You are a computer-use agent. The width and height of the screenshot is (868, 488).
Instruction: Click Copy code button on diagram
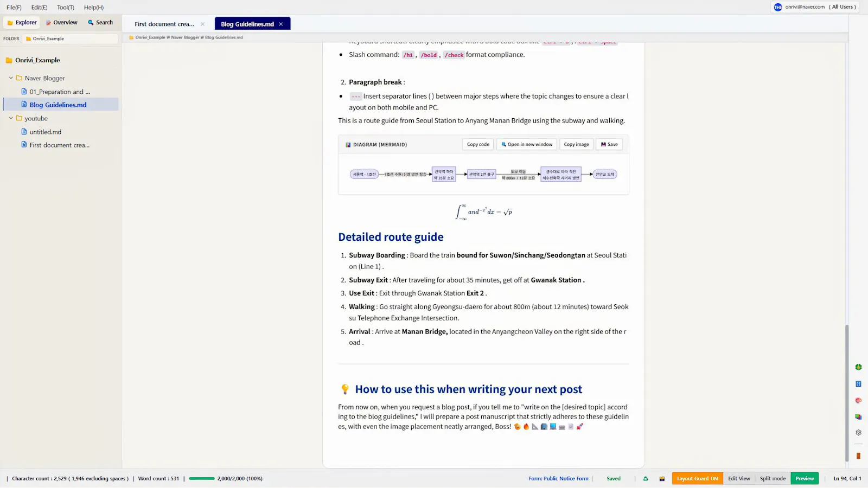tap(478, 144)
